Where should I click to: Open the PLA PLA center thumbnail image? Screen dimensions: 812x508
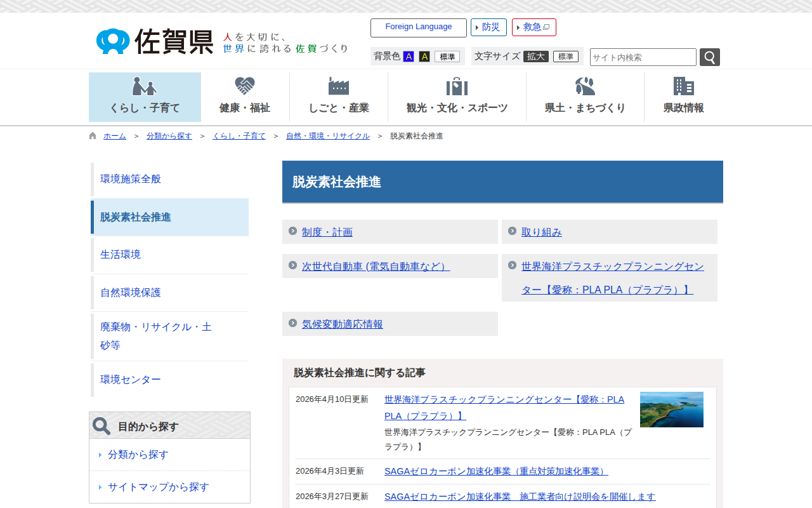click(671, 410)
